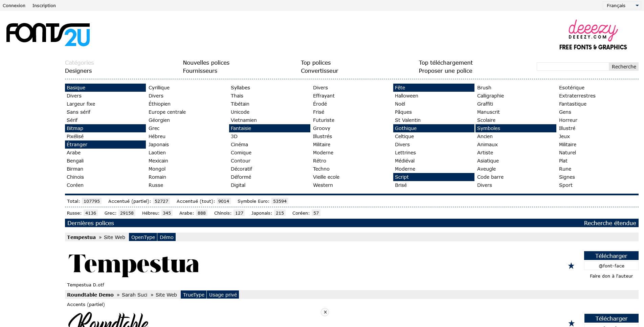Click the @font-face button for Tempestua
The height and width of the screenshot is (327, 644).
pyautogui.click(x=611, y=266)
